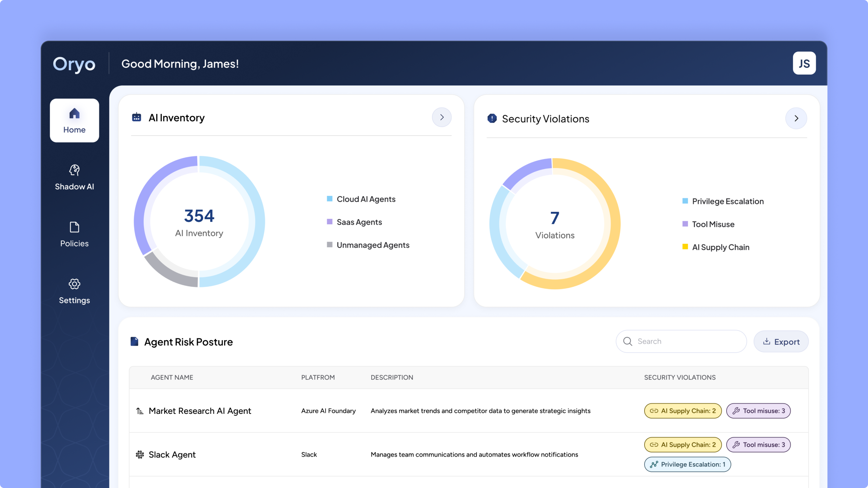The height and width of the screenshot is (488, 868).
Task: Click the AI Supply Chain yellow swatch
Action: coord(685,247)
